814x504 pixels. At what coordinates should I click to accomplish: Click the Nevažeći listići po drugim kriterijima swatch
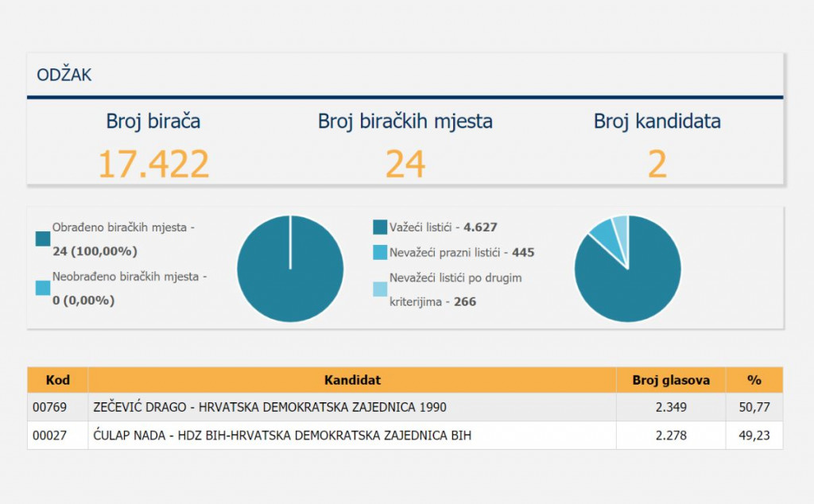click(x=379, y=289)
